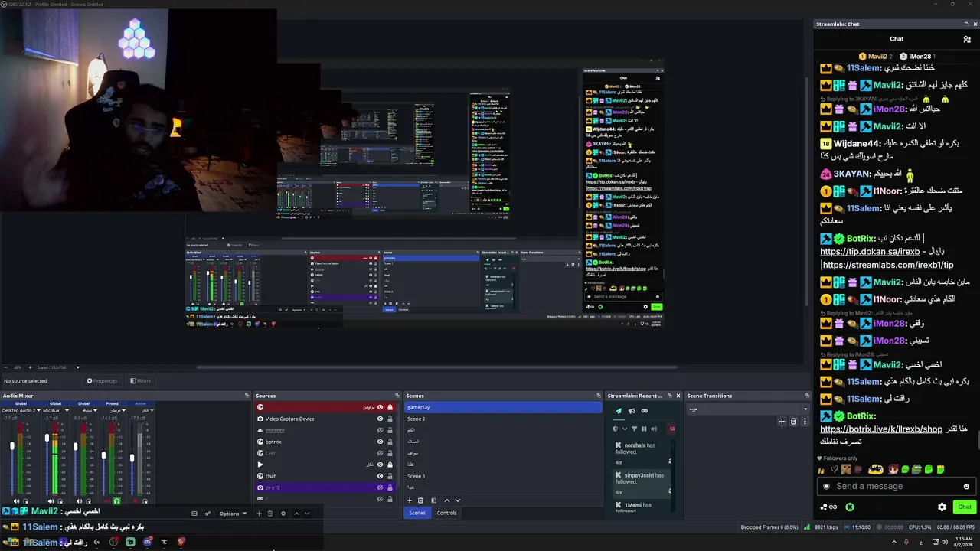
Task: Toggle visibility of the chat source
Action: point(380,476)
